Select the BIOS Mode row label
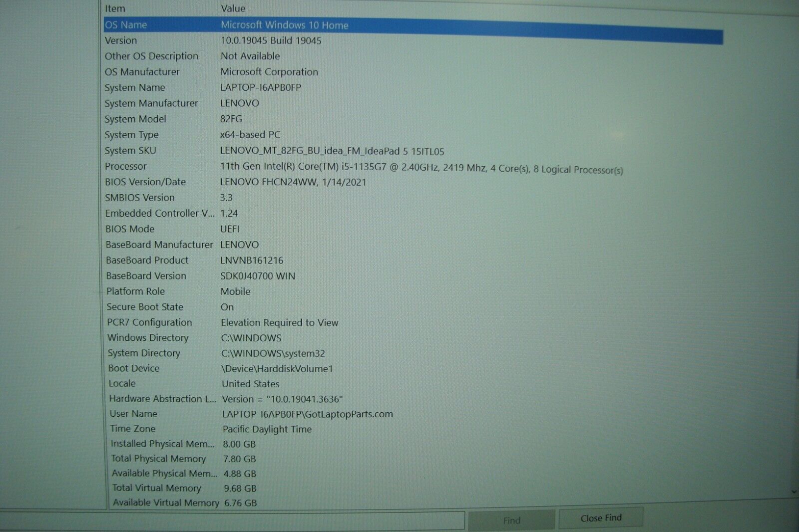 [130, 229]
